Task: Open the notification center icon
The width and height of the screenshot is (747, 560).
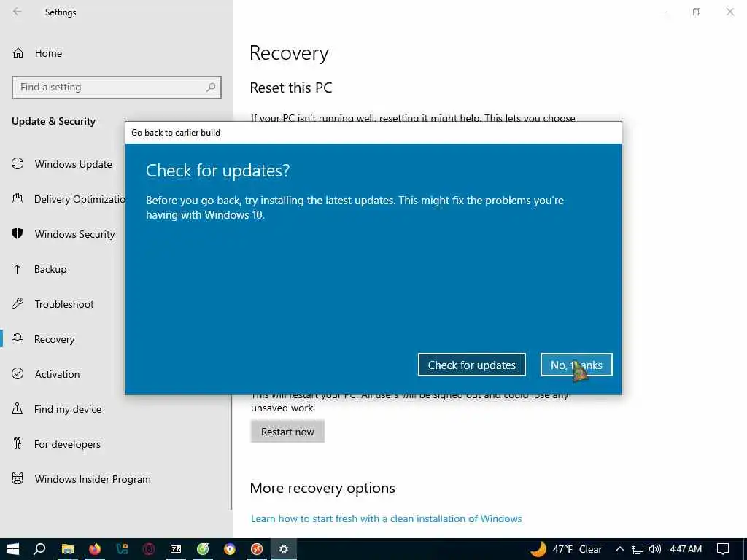Action: [x=723, y=549]
